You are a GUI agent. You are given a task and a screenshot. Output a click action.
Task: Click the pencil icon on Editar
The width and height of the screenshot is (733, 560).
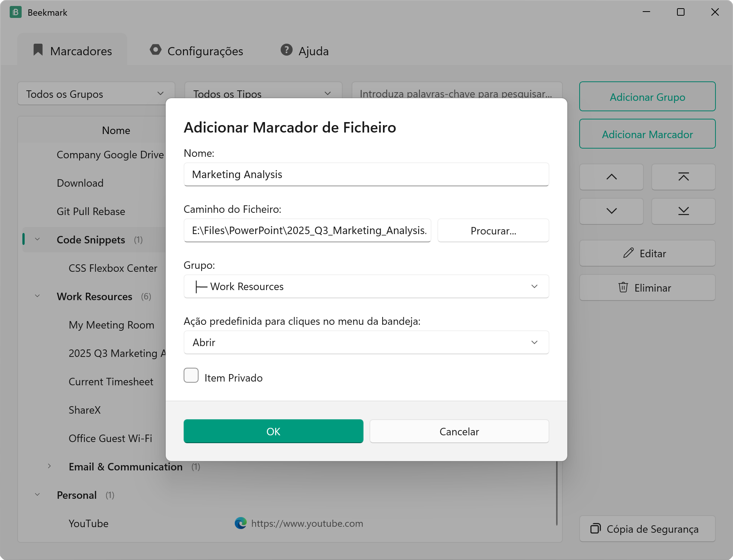point(628,253)
